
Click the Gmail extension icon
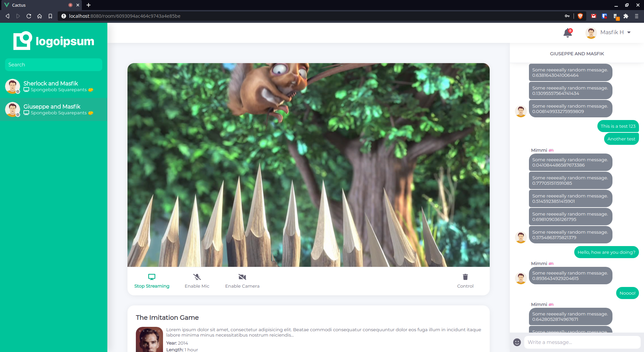(x=594, y=16)
